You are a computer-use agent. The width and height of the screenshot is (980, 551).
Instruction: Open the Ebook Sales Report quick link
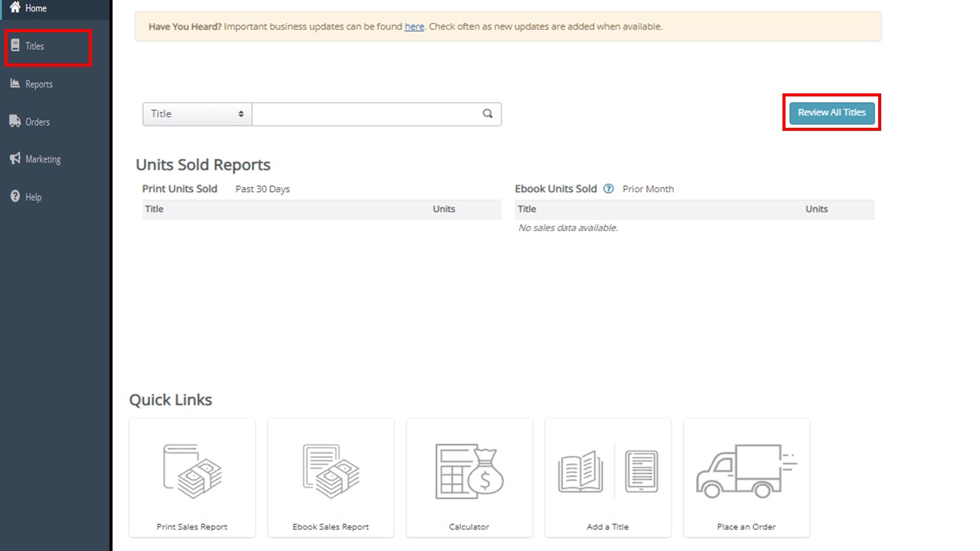pyautogui.click(x=331, y=478)
